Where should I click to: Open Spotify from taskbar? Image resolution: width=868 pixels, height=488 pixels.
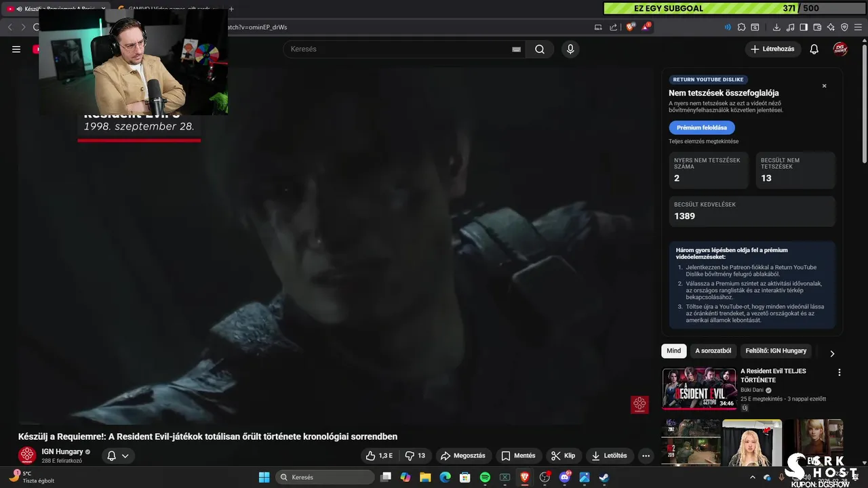485,477
